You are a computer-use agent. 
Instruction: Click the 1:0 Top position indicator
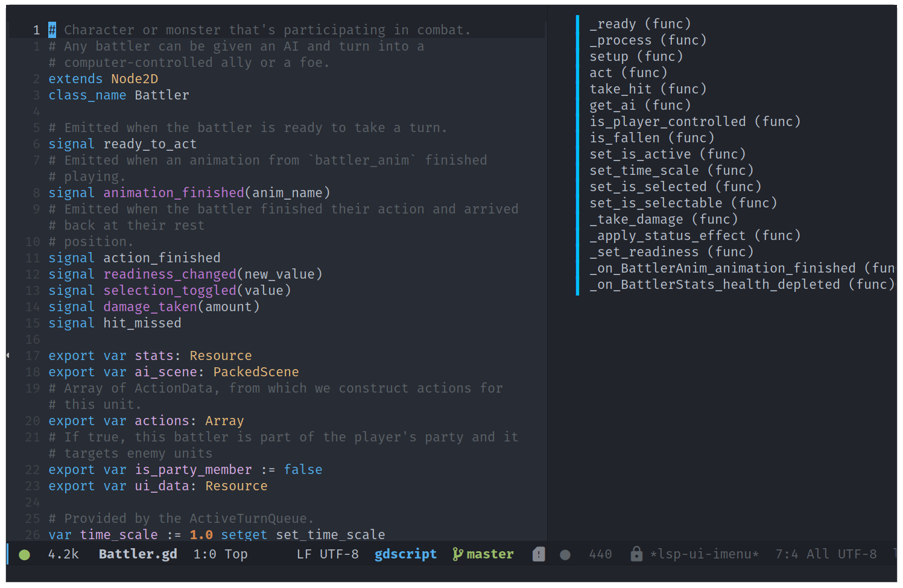[x=220, y=554]
